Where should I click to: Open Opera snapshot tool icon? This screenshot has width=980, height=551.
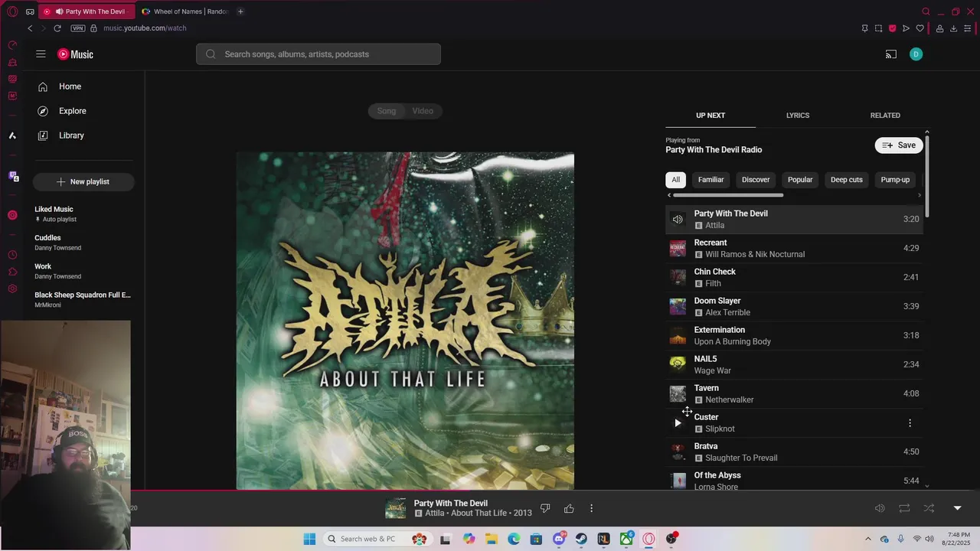point(878,28)
